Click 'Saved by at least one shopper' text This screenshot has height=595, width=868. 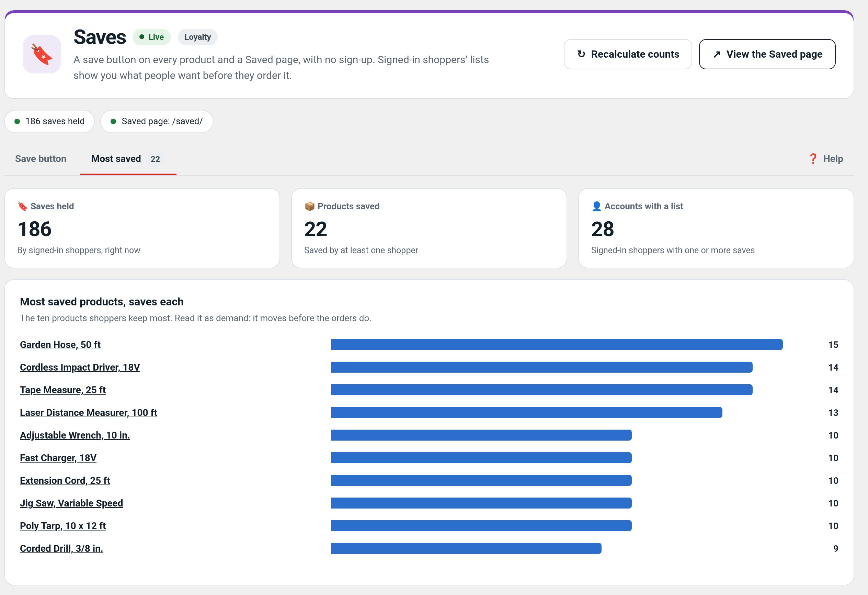coord(361,250)
